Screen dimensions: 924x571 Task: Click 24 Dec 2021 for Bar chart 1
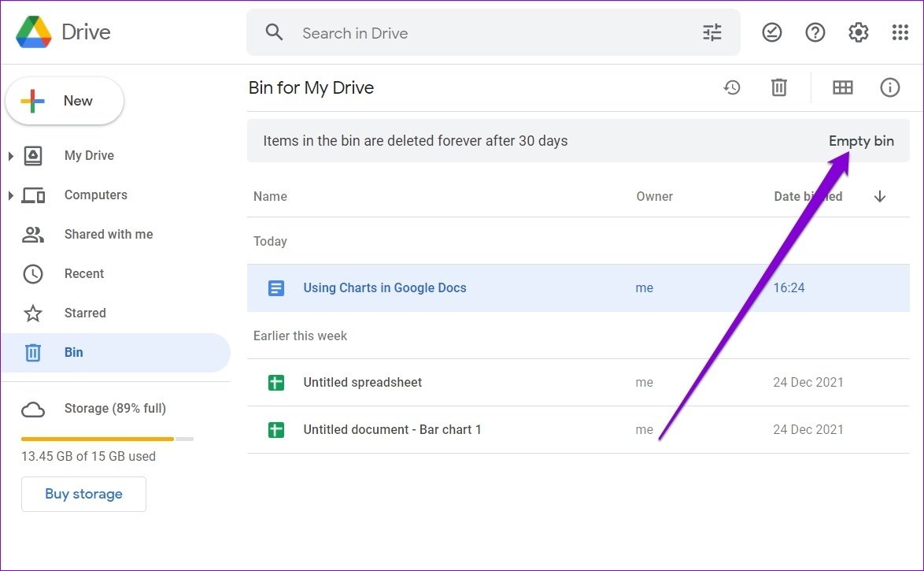[808, 429]
